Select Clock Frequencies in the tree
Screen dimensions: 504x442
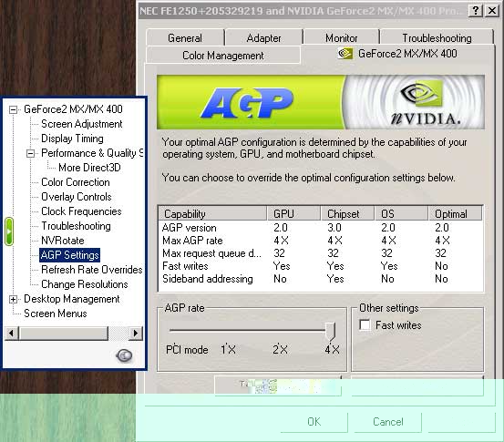pyautogui.click(x=81, y=211)
